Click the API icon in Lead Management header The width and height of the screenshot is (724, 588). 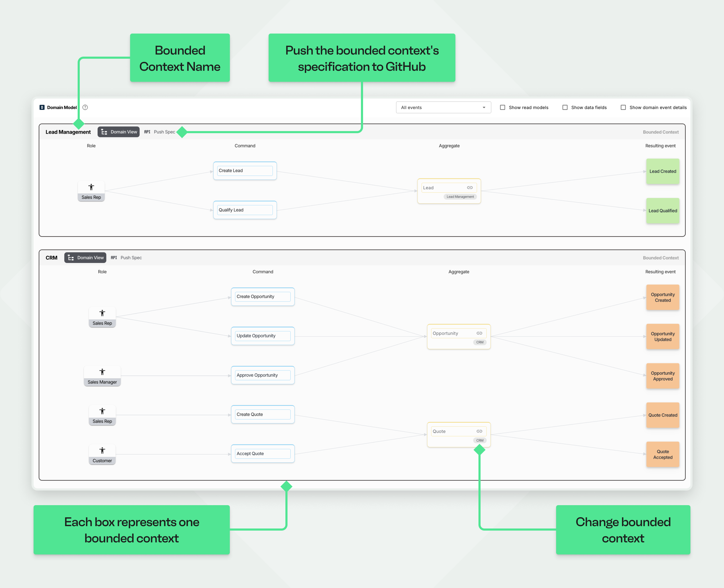pos(147,132)
